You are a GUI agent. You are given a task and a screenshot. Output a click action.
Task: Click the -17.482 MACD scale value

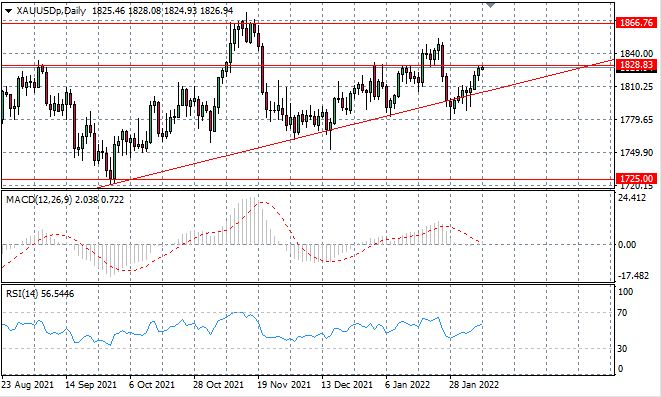tap(633, 276)
